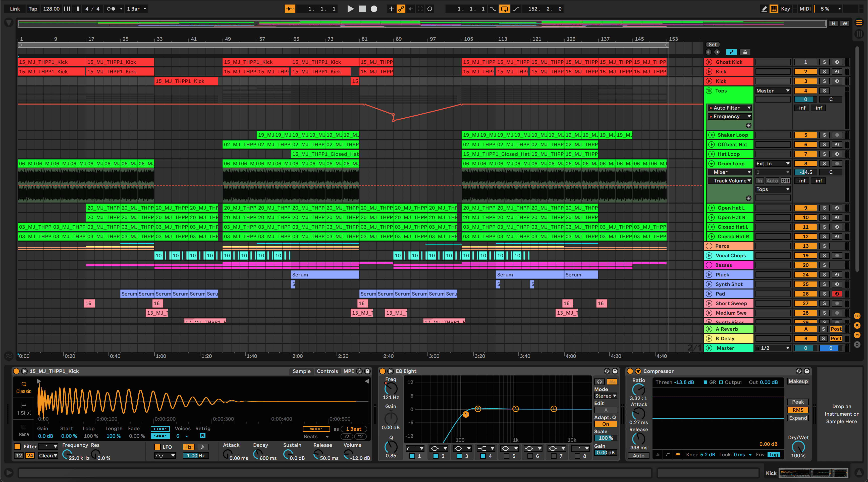
Task: Open the Auto Filter device chooser
Action: 730,108
